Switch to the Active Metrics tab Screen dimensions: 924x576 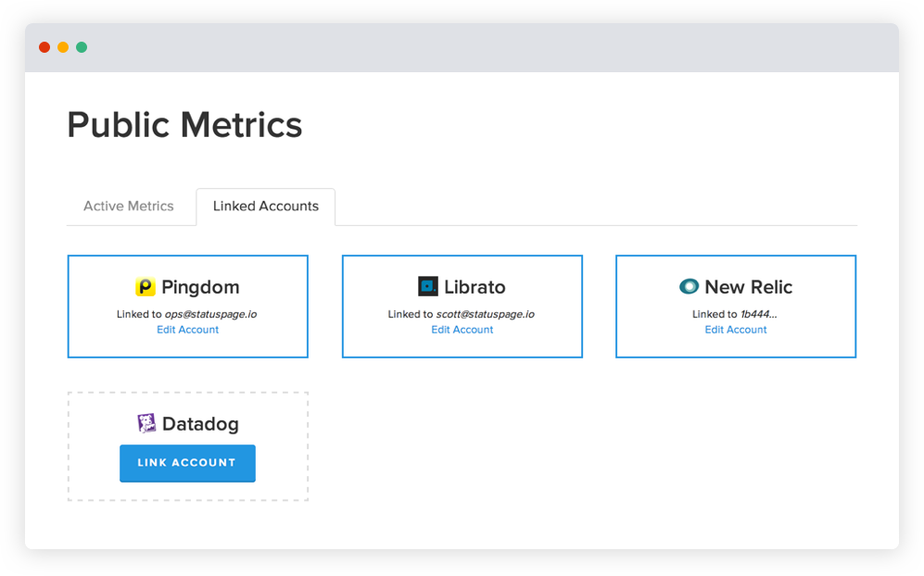[x=129, y=206]
